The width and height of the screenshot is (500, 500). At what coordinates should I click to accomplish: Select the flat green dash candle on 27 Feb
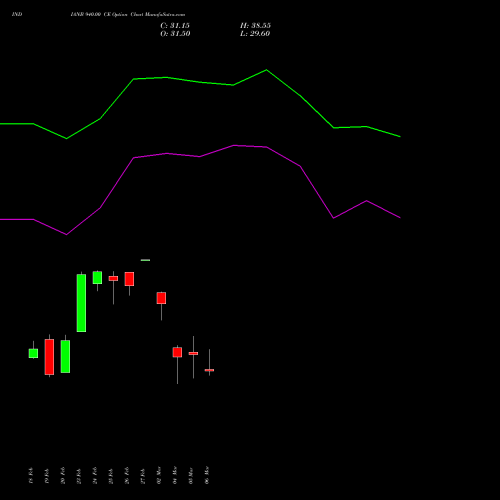(x=145, y=260)
